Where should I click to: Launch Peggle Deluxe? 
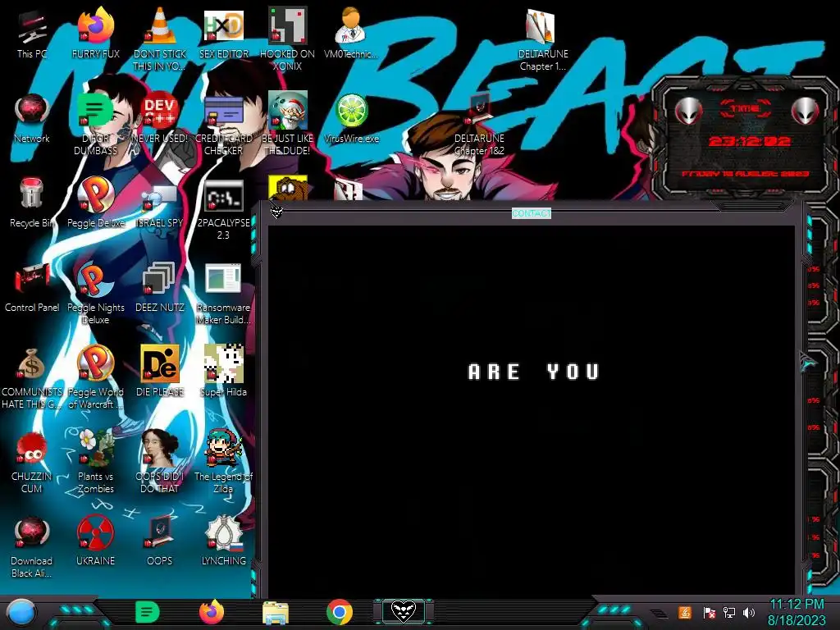click(95, 203)
